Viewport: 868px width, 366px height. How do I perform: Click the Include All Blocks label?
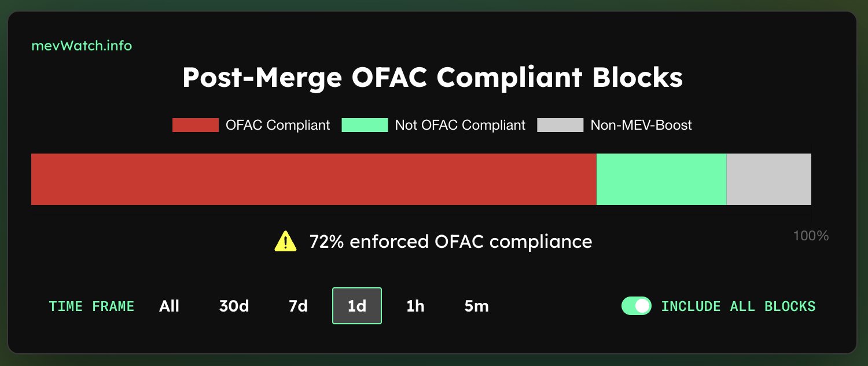(x=738, y=306)
